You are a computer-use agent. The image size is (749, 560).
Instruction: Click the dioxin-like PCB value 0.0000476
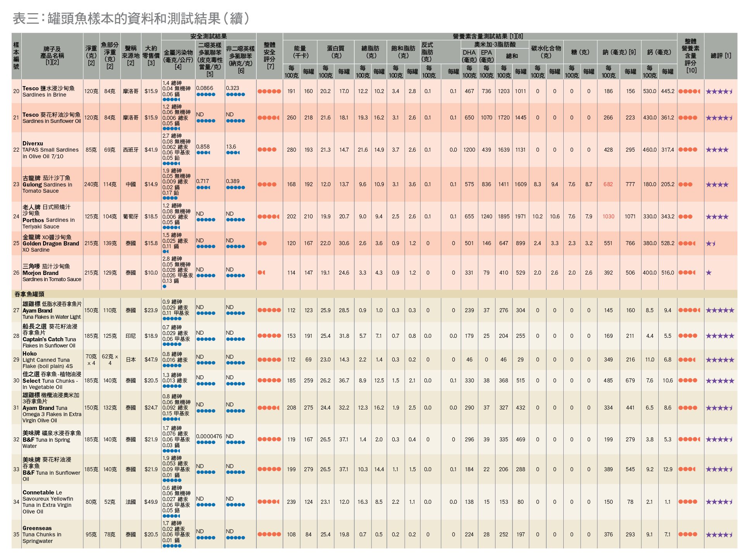209,436
